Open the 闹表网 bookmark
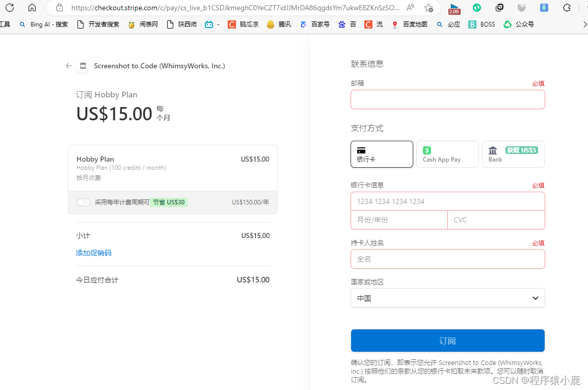This screenshot has width=588, height=390. click(x=143, y=24)
